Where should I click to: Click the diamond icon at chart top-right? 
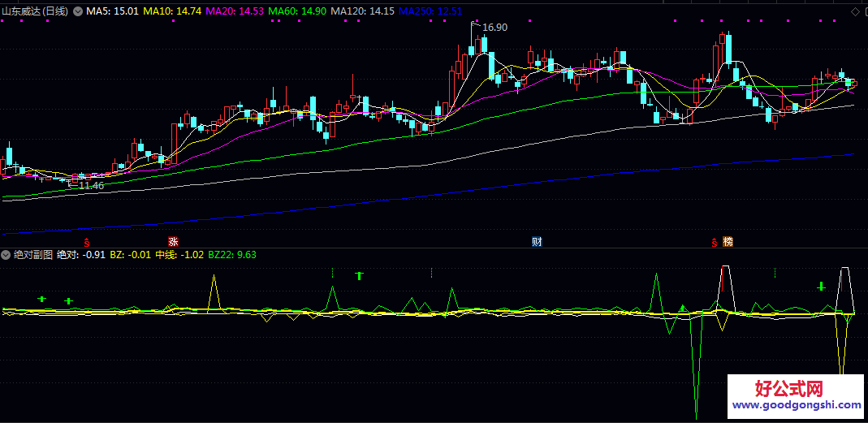coord(854,11)
